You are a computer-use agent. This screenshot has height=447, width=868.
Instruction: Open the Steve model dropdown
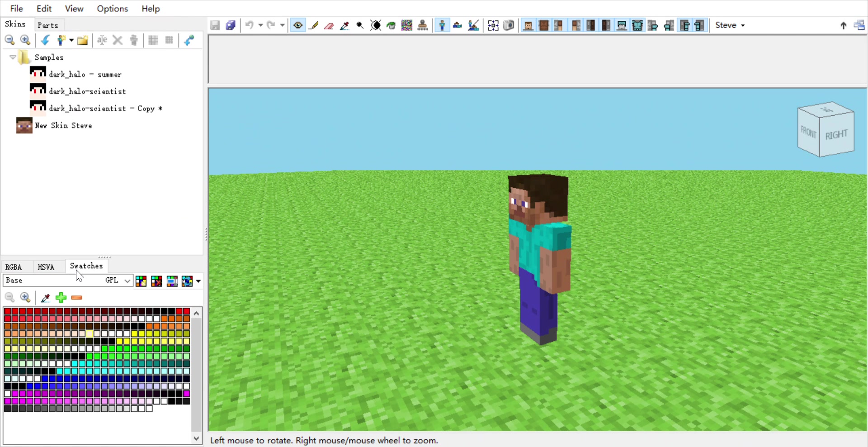click(730, 25)
